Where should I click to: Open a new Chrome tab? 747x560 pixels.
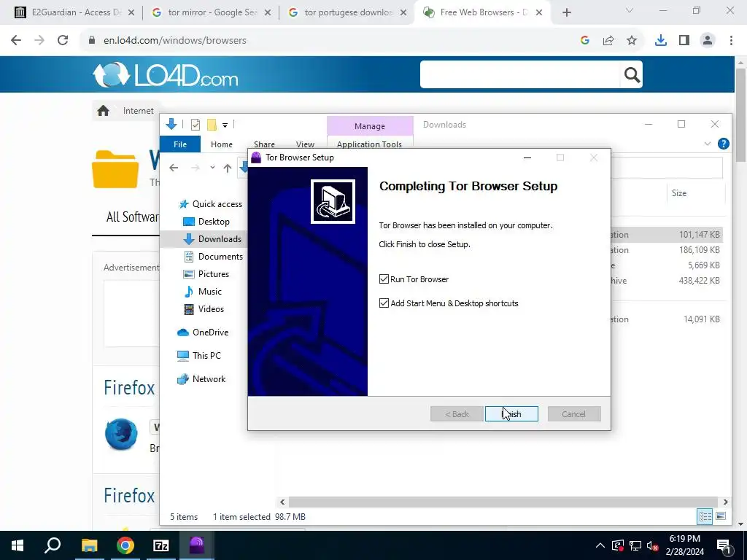pyautogui.click(x=566, y=13)
